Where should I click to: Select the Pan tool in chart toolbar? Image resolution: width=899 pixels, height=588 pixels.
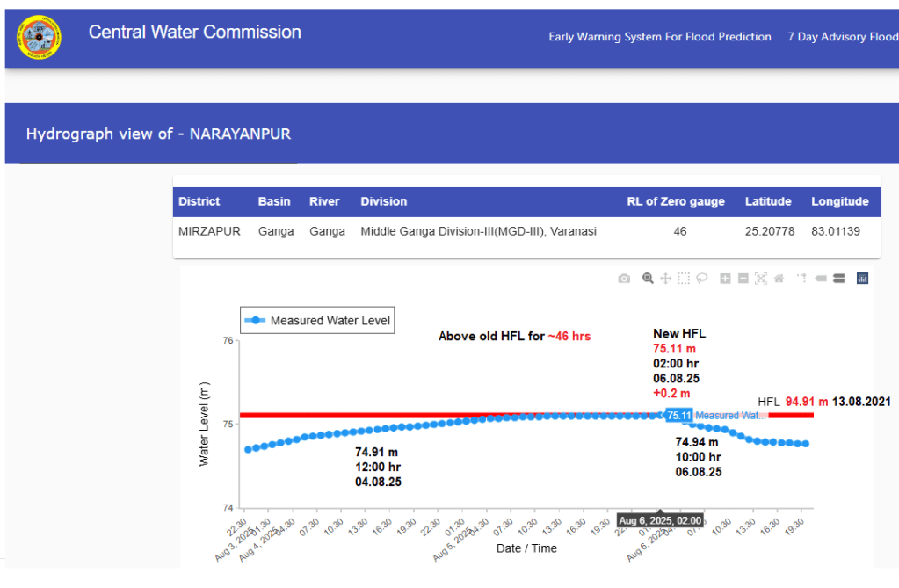coord(665,279)
